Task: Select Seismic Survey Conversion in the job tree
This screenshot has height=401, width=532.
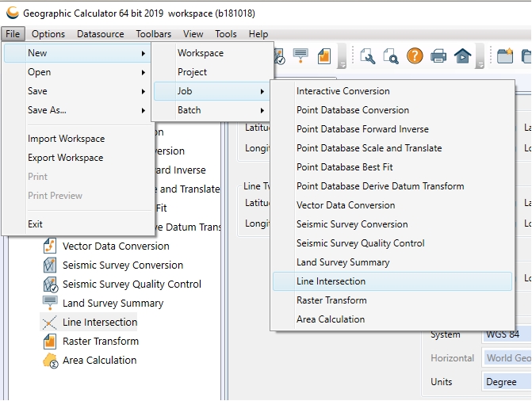Action: click(x=123, y=265)
